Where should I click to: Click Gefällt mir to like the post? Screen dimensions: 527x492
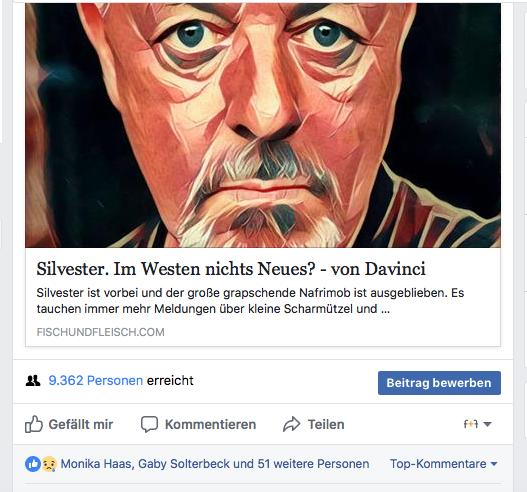(x=81, y=424)
